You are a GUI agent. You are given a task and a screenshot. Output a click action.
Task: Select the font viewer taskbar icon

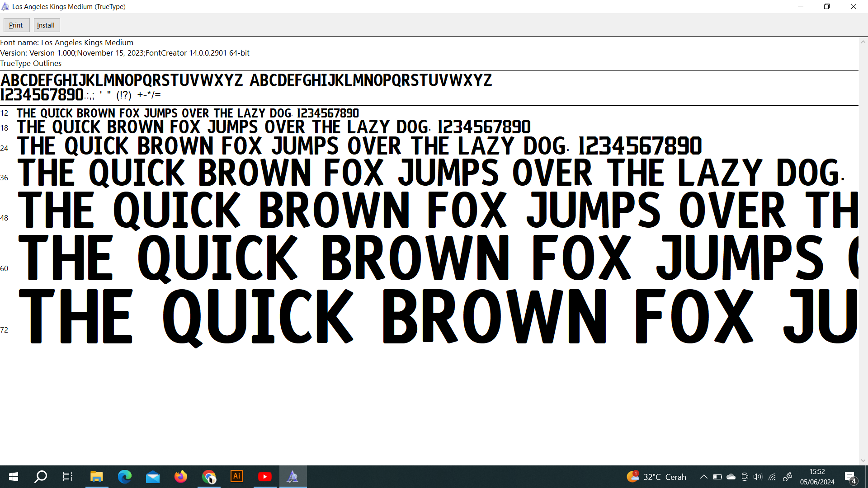(293, 477)
